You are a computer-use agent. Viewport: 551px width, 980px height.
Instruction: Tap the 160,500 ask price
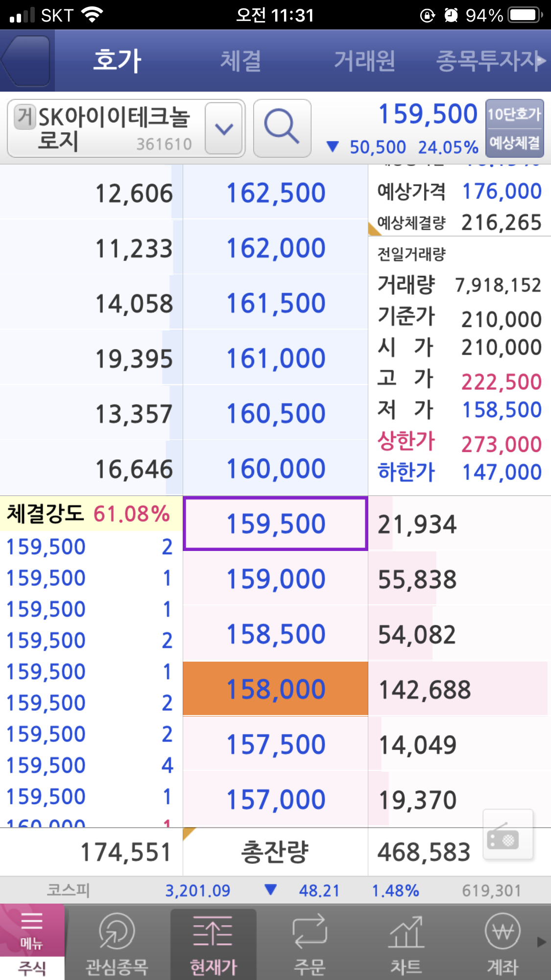pyautogui.click(x=275, y=413)
